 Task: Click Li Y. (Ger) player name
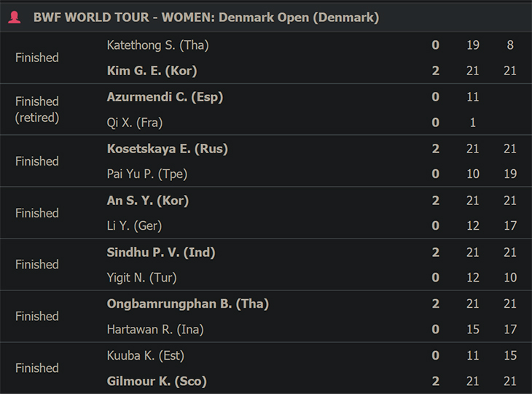point(134,226)
